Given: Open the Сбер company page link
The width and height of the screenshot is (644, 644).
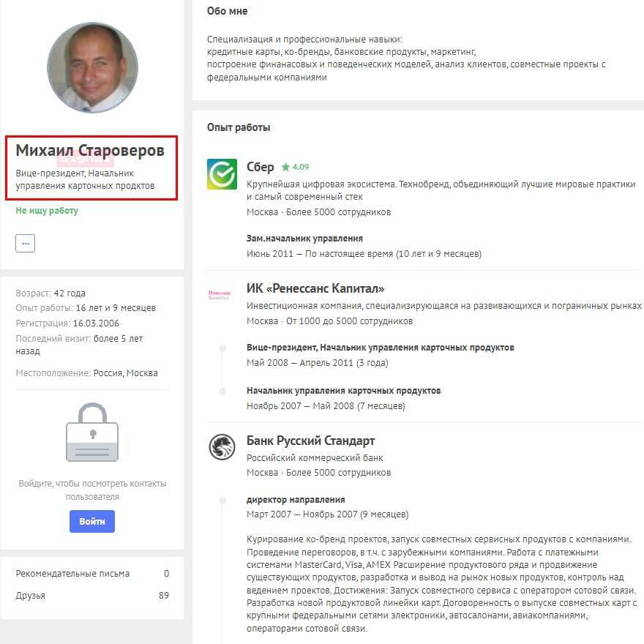Looking at the screenshot, I should [261, 167].
